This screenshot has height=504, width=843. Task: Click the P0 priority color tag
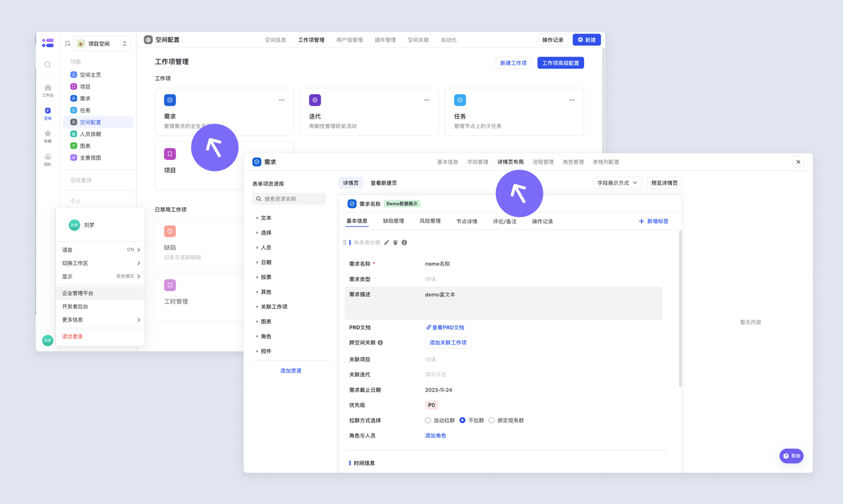[x=431, y=405]
